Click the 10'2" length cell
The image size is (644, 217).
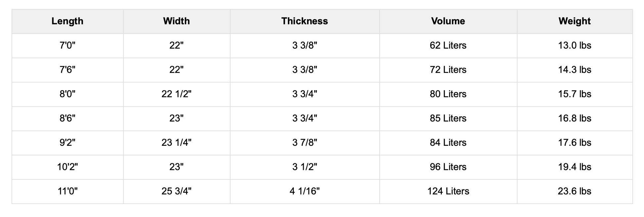pos(68,167)
